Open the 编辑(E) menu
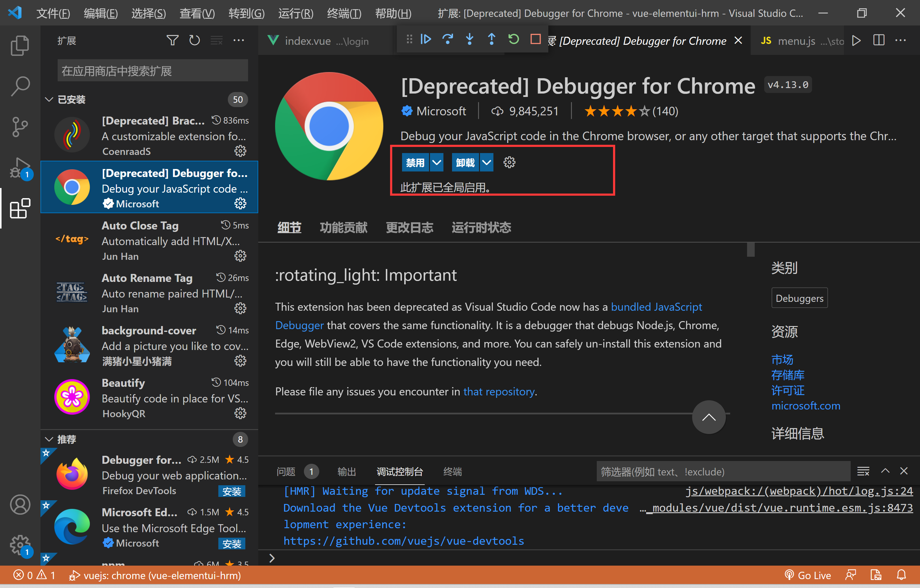 pyautogui.click(x=101, y=13)
